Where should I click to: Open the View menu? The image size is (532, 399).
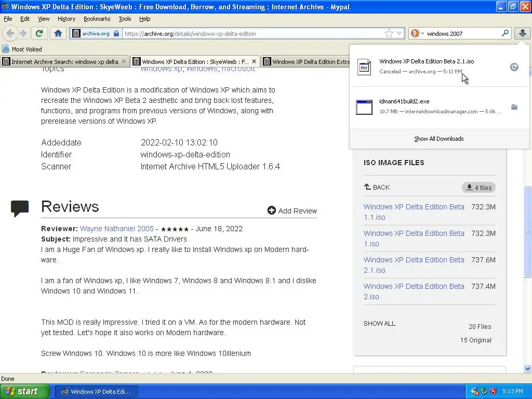click(x=44, y=19)
